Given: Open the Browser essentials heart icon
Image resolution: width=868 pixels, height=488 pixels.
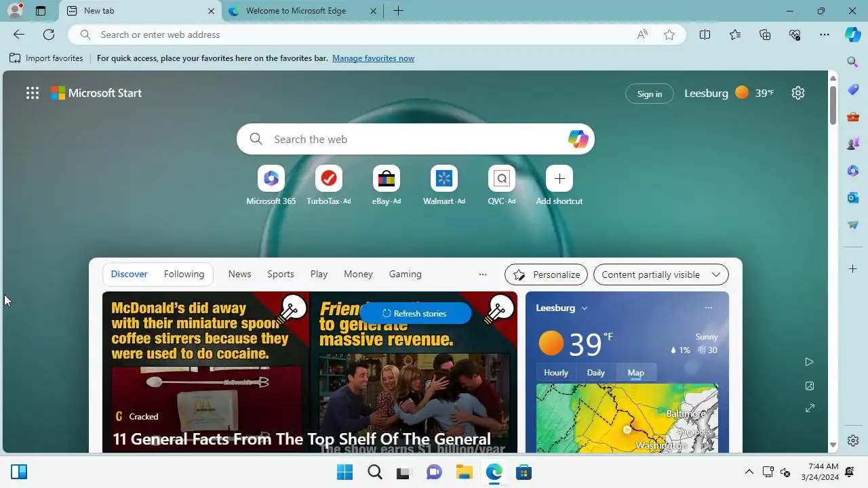Looking at the screenshot, I should 795,35.
